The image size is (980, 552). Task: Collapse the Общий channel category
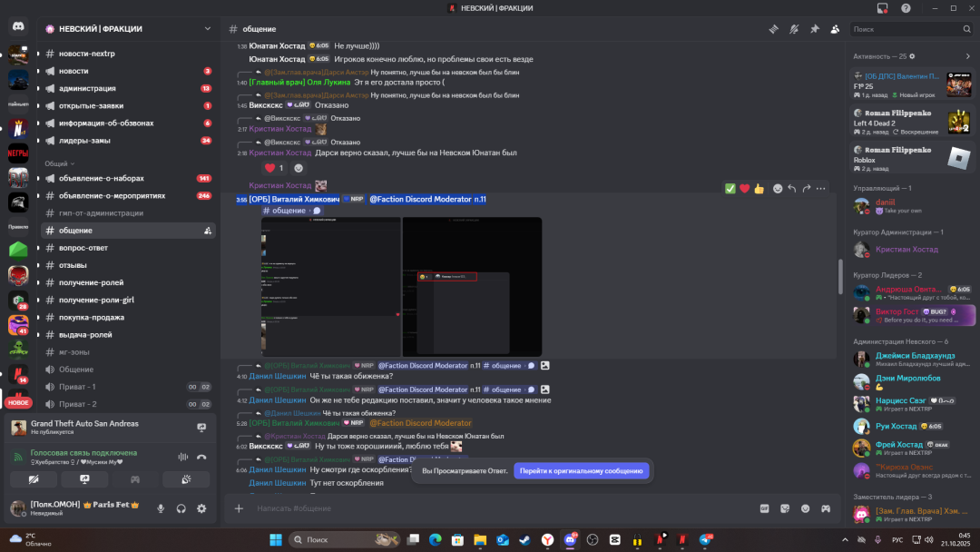point(56,163)
